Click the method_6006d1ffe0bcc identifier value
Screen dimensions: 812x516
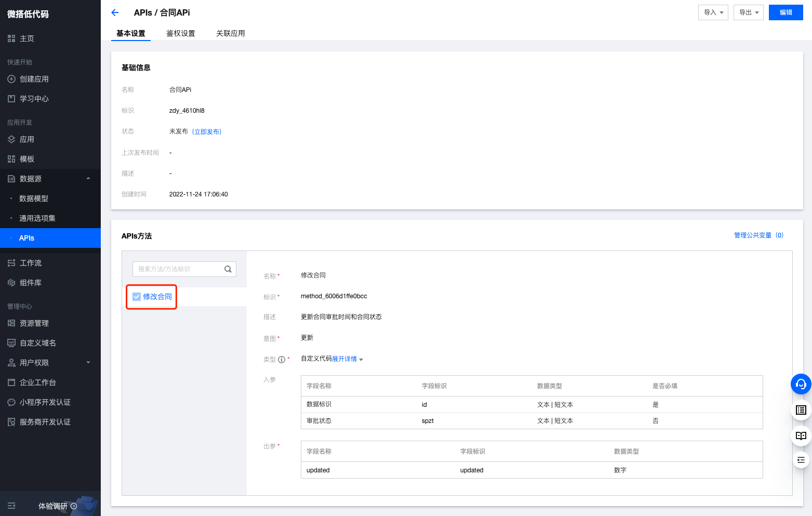pyautogui.click(x=334, y=296)
